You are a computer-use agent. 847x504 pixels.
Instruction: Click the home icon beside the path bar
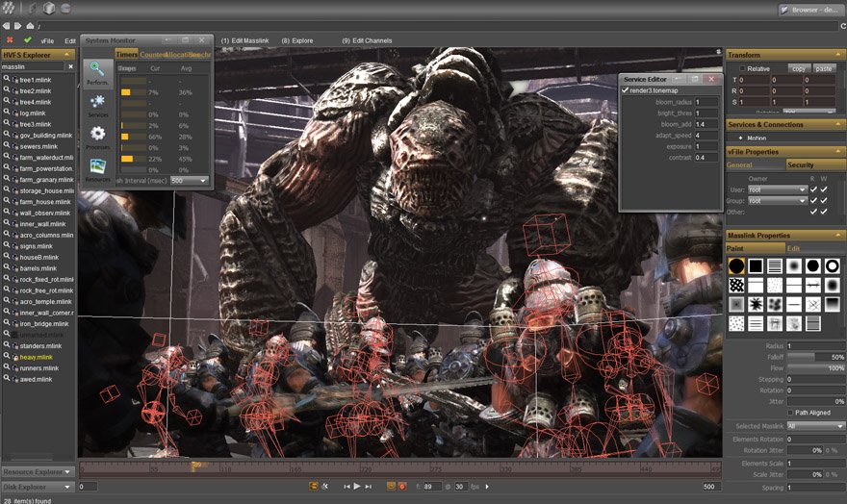pyautogui.click(x=30, y=25)
